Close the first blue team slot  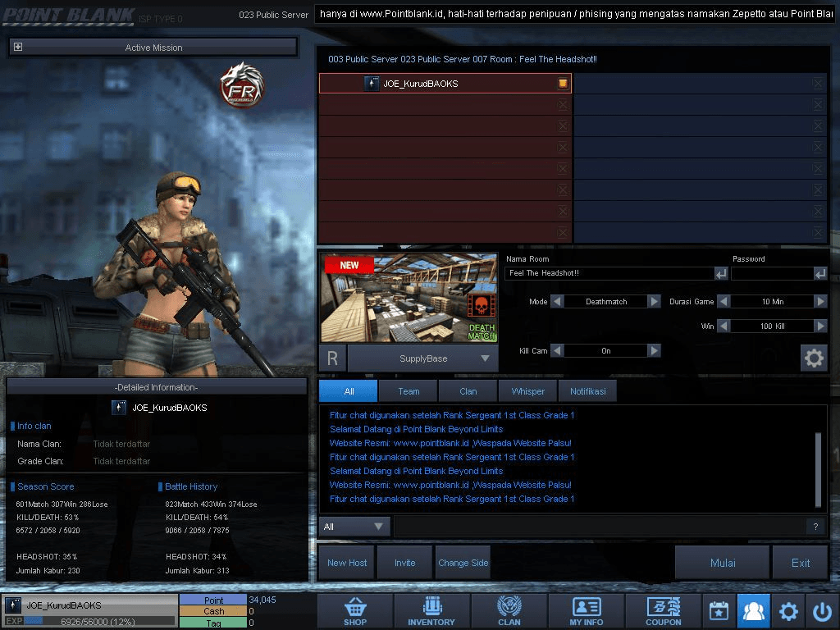818,83
